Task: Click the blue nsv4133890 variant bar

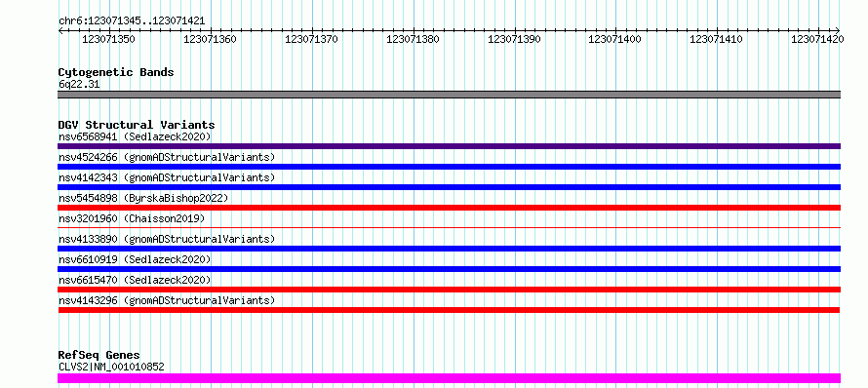Action: pos(449,249)
